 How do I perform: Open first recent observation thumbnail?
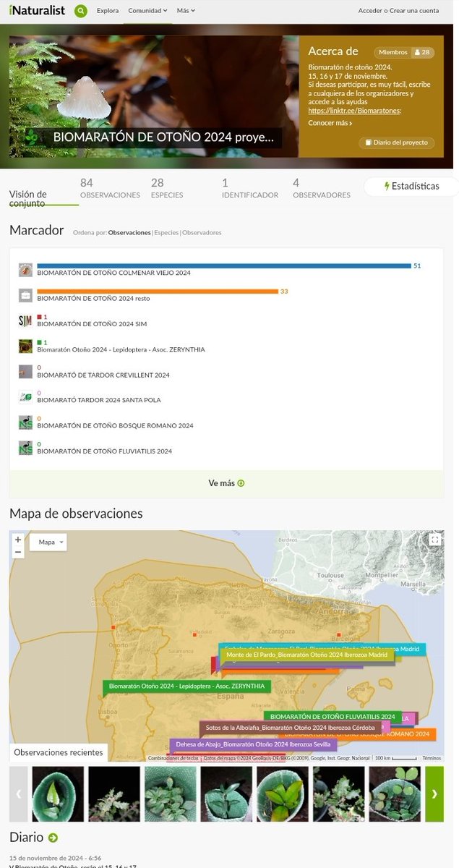[58, 793]
